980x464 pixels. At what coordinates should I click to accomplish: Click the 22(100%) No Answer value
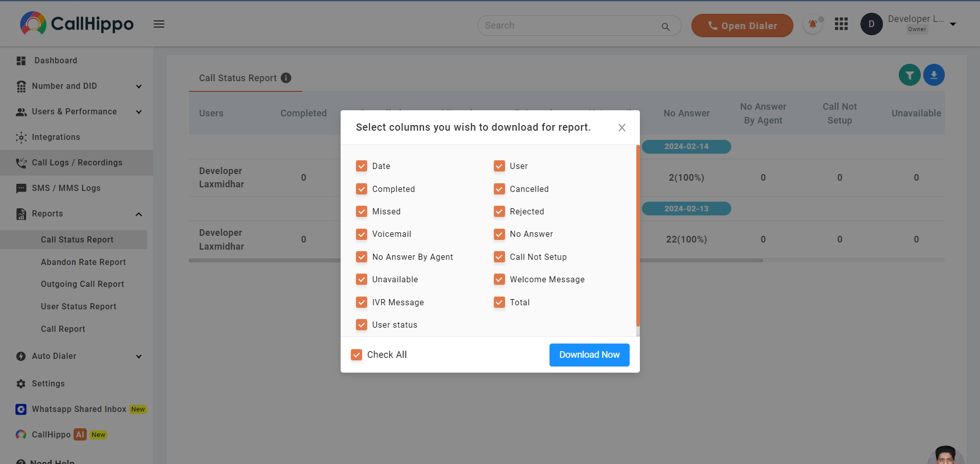686,239
